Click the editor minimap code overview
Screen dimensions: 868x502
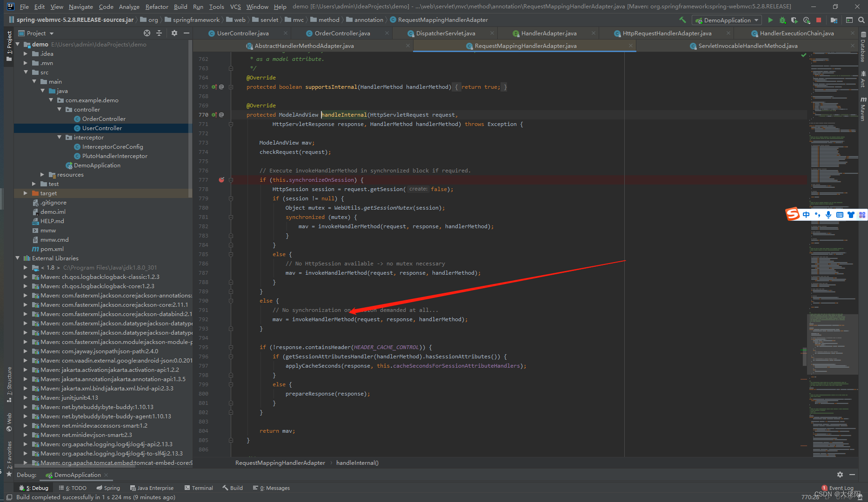pyautogui.click(x=833, y=253)
